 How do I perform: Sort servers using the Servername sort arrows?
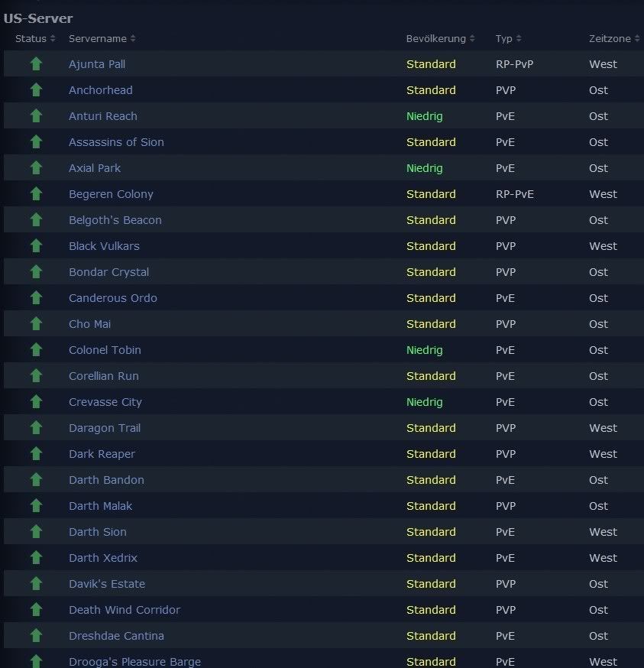[x=133, y=39]
